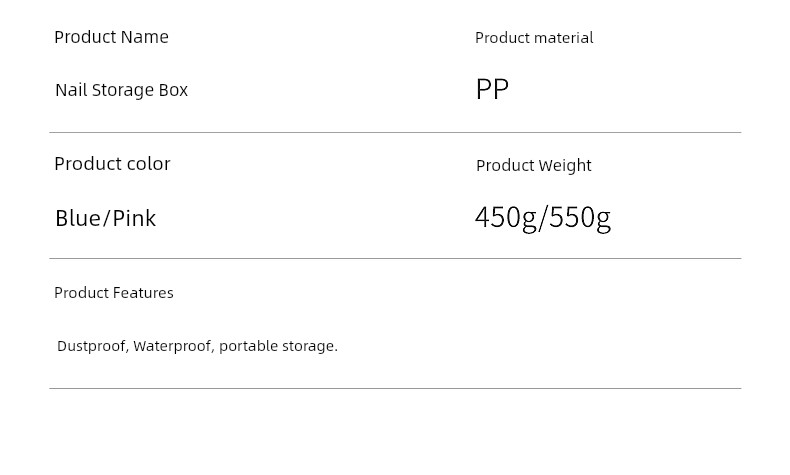Click the word Nail in product name
The height and width of the screenshot is (475, 790).
click(x=71, y=90)
